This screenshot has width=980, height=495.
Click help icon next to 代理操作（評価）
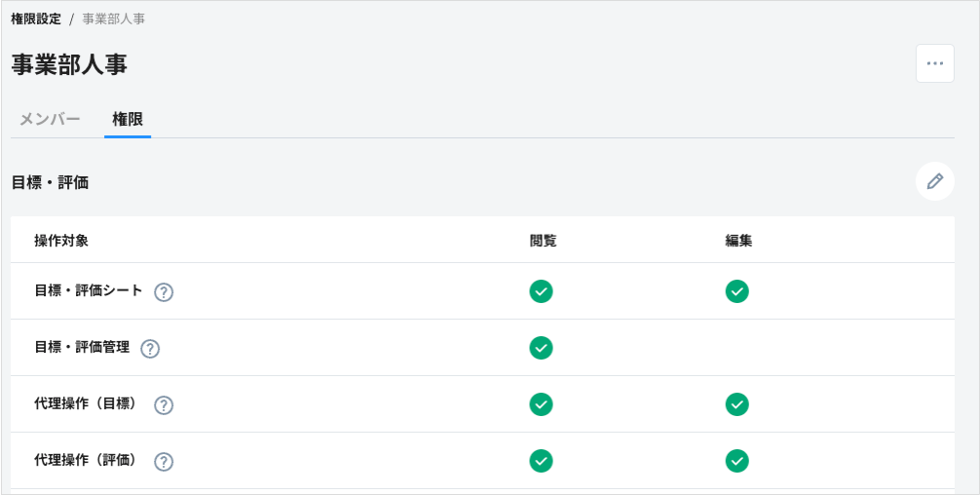tap(164, 461)
